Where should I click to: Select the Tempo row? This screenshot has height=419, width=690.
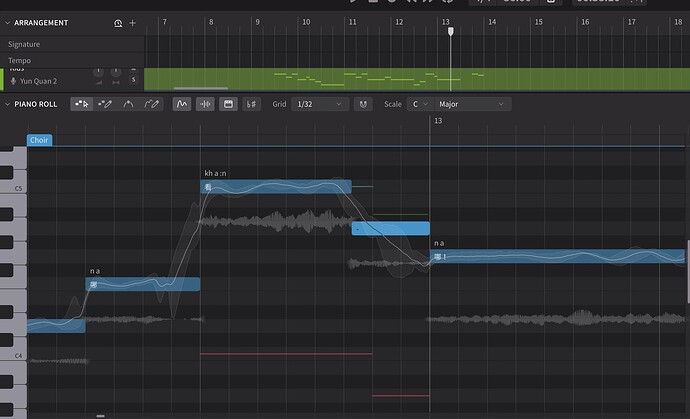pyautogui.click(x=72, y=60)
